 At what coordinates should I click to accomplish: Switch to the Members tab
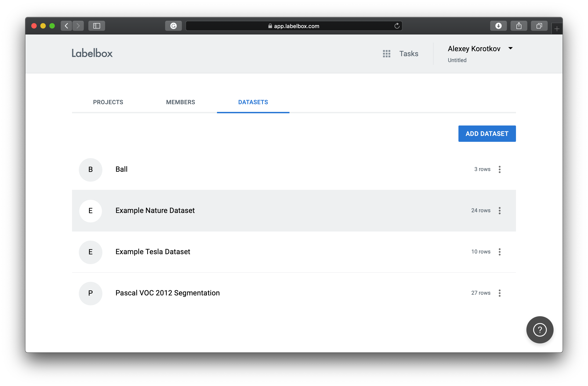[180, 102]
